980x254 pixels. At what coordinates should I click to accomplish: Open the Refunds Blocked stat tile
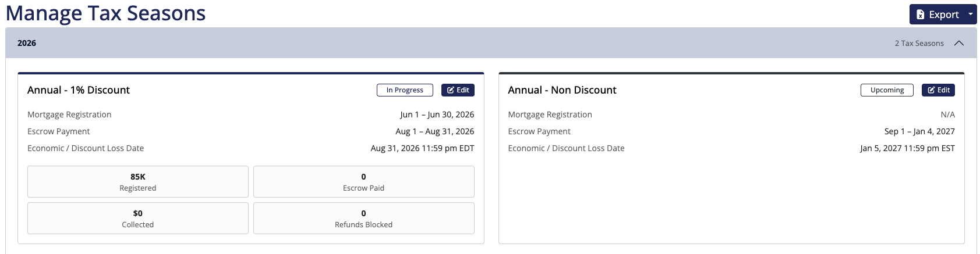364,219
